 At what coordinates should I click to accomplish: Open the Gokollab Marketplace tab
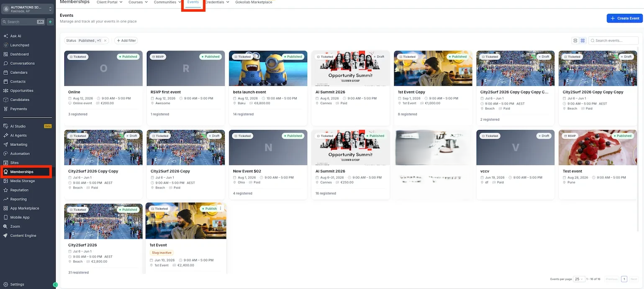(x=254, y=2)
